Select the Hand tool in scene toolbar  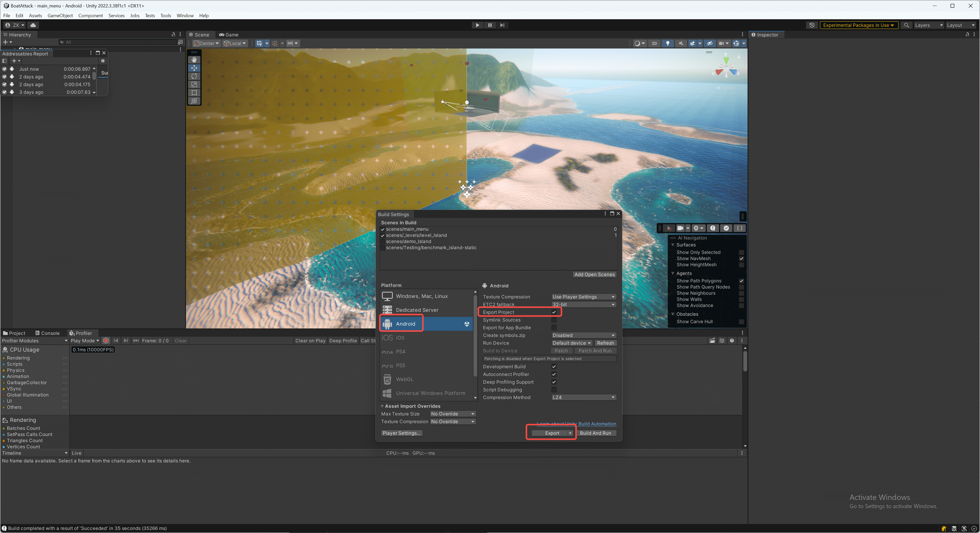(x=194, y=60)
